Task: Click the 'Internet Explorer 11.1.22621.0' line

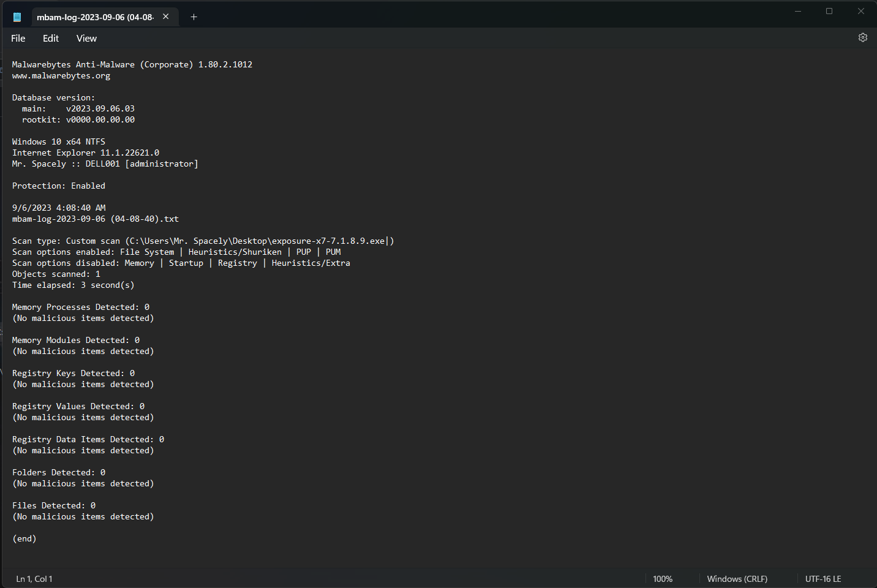Action: coord(86,153)
